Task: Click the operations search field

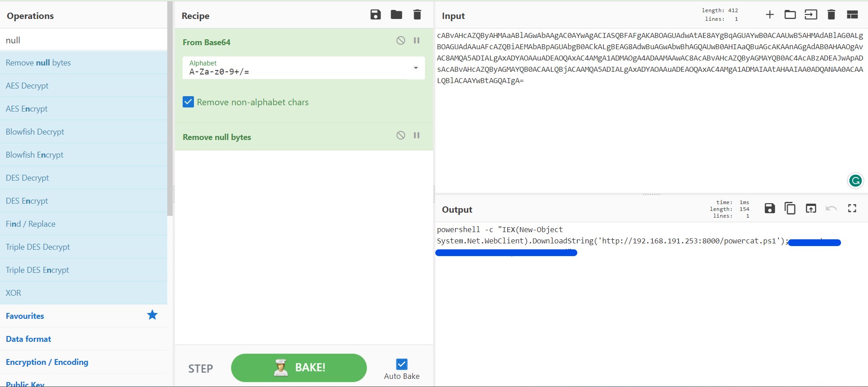Action: [84, 40]
